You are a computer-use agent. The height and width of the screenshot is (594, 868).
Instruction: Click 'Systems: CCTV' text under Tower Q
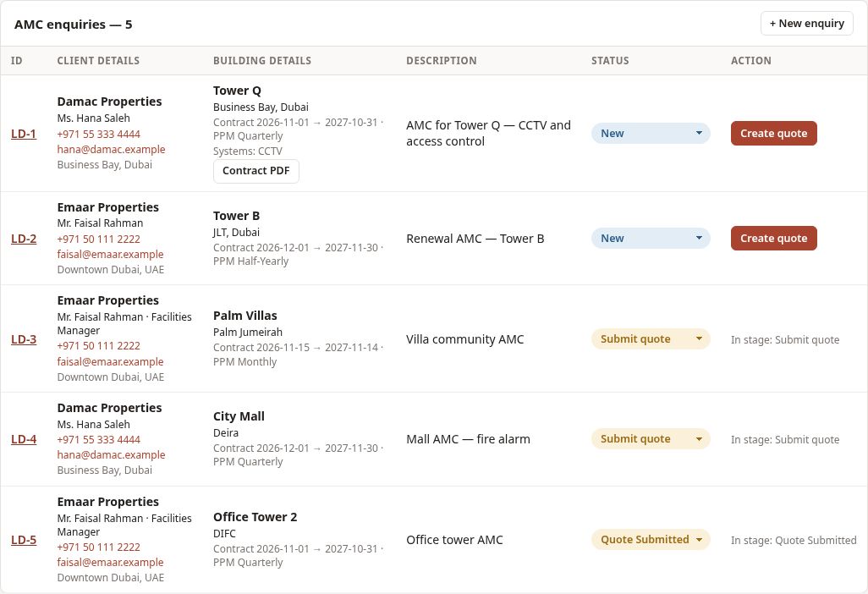[x=248, y=151]
